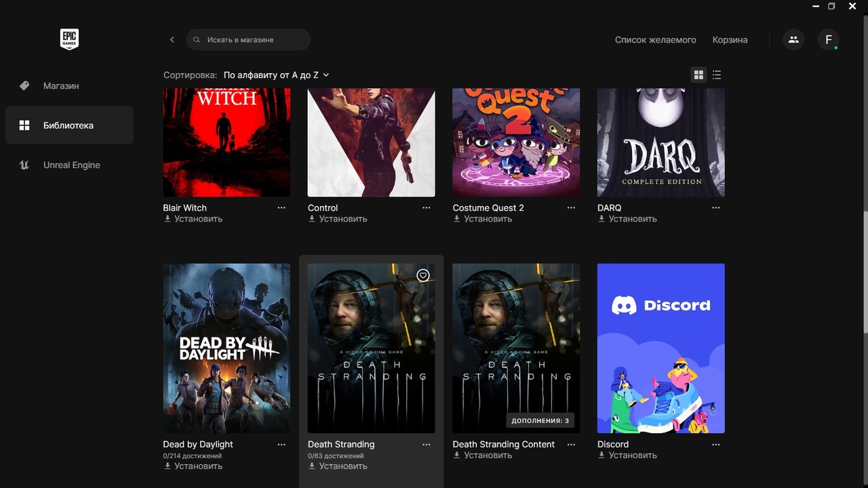Open the three-dot menu for Death Stranding Content

[x=571, y=445]
